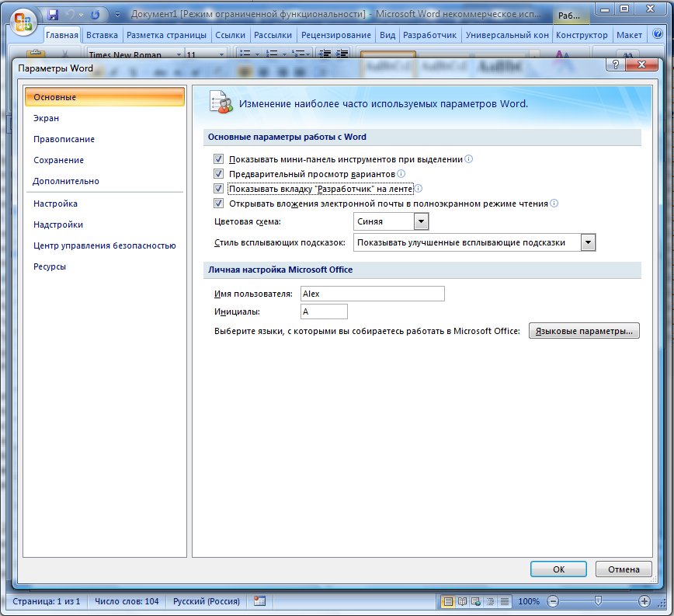Click the question mark help button in dialog

pyautogui.click(x=616, y=64)
